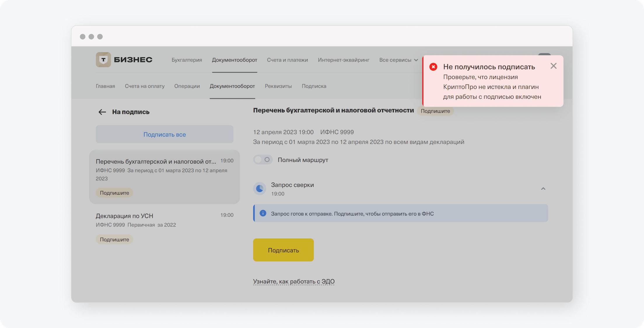Image resolution: width=644 pixels, height=328 pixels.
Task: Open the 'Счета и платежи' section
Action: [x=288, y=60]
